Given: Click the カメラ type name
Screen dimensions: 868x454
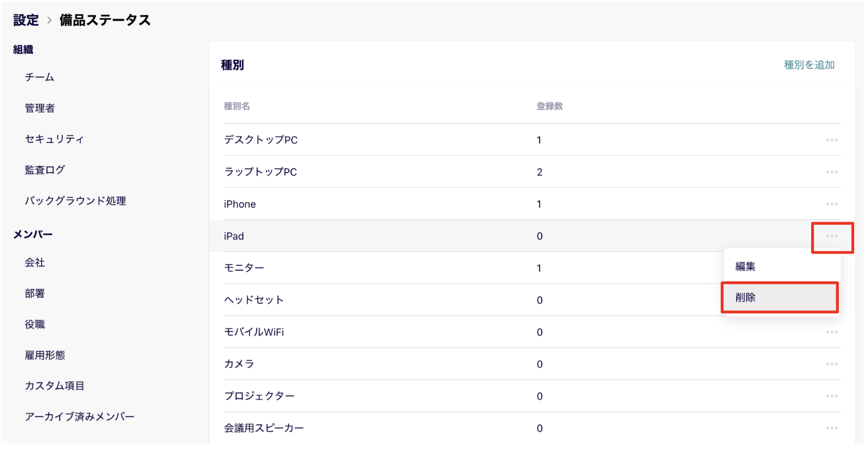Looking at the screenshot, I should [x=239, y=364].
